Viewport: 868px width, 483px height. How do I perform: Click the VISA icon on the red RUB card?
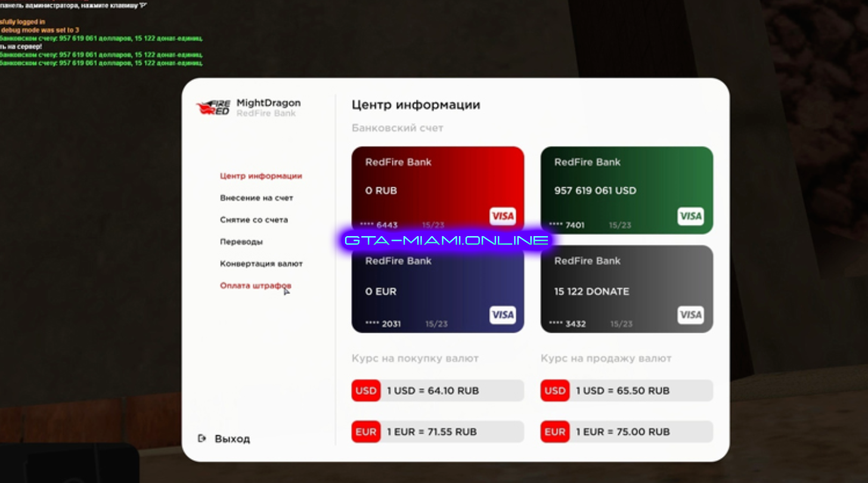tap(503, 216)
